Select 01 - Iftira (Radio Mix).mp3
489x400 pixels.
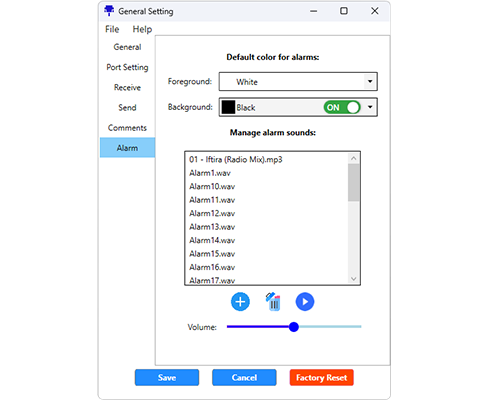click(266, 159)
